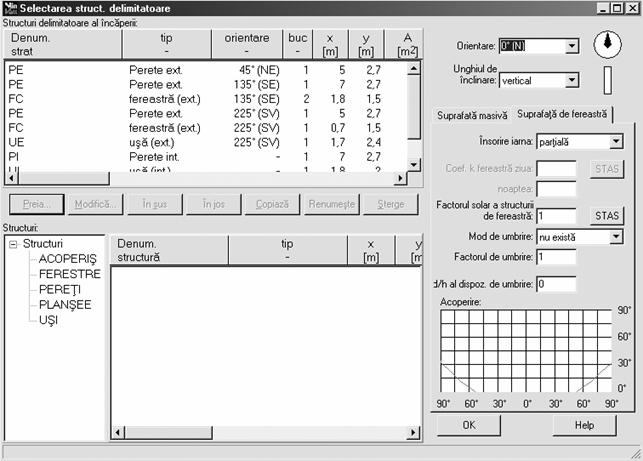Click the OK button
Image resolution: width=643 pixels, height=461 pixels.
tap(468, 425)
